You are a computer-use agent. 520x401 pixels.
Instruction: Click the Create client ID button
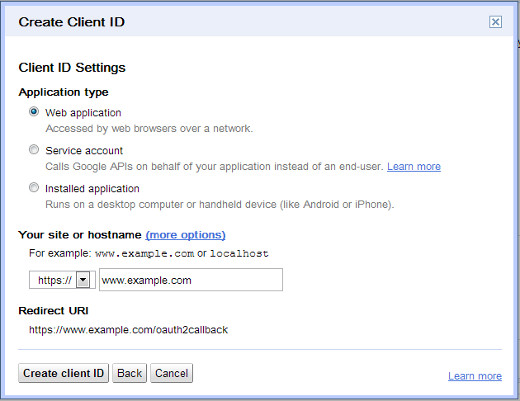[x=63, y=373]
